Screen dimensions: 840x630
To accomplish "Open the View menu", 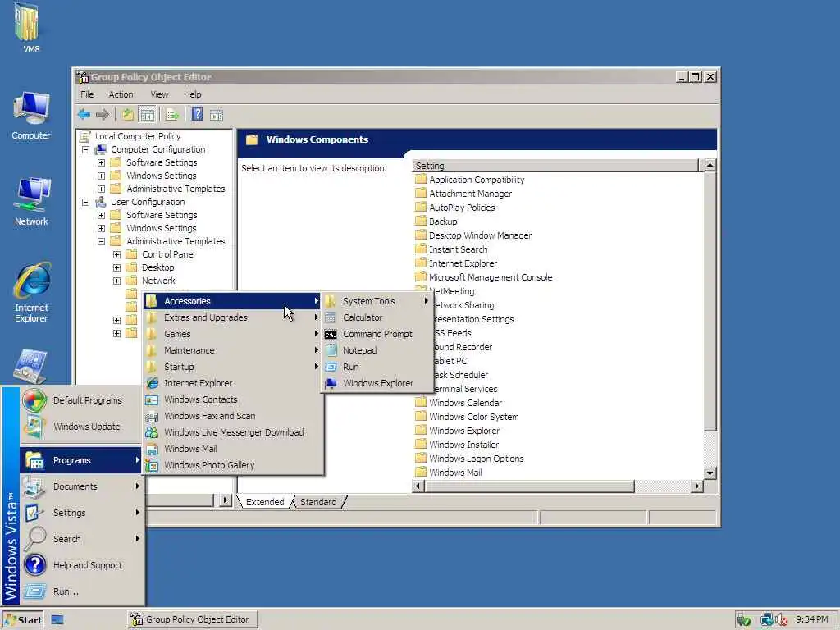I will point(159,94).
